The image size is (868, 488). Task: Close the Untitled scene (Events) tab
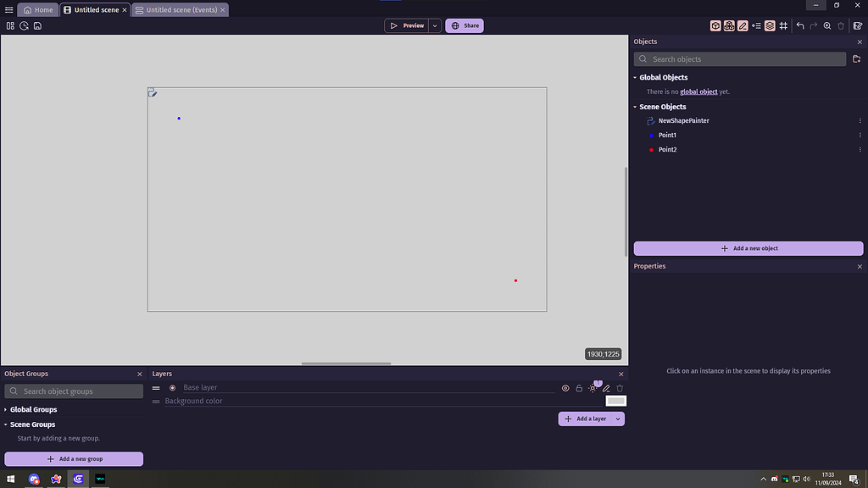(x=223, y=10)
